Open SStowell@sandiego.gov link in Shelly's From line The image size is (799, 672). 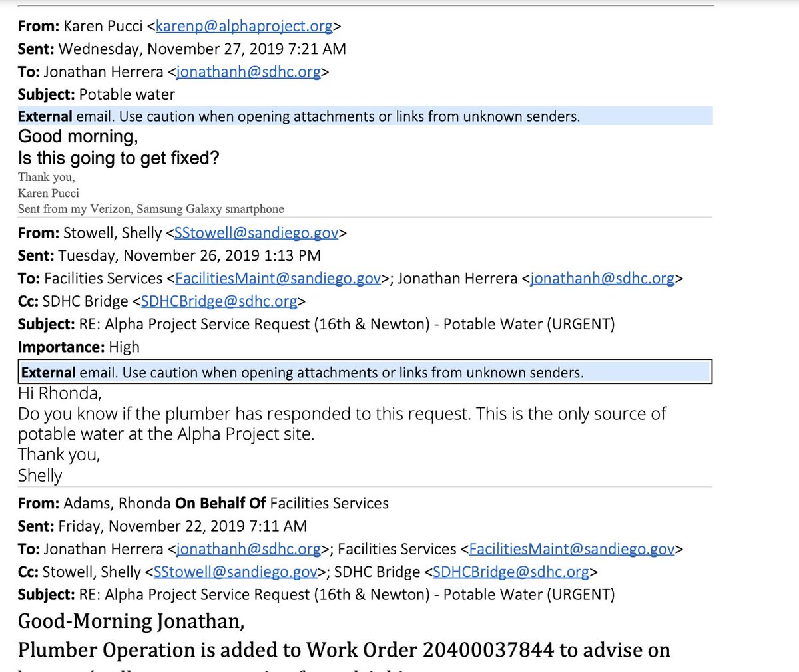tap(256, 233)
